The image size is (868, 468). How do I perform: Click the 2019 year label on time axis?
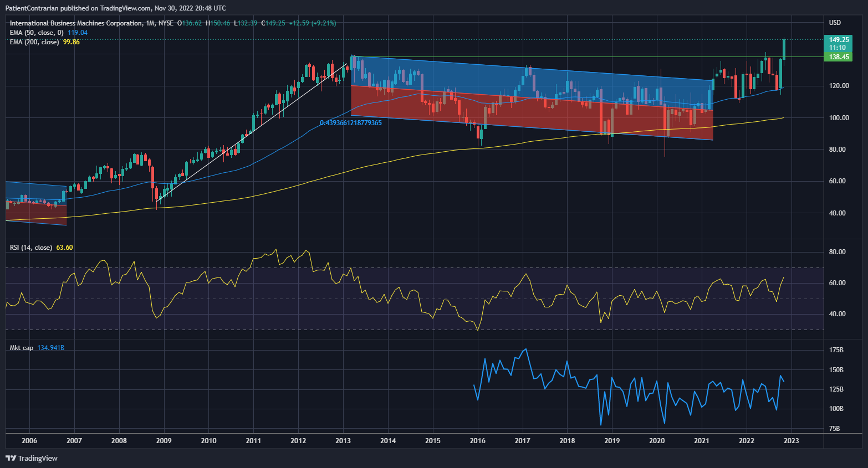click(612, 441)
